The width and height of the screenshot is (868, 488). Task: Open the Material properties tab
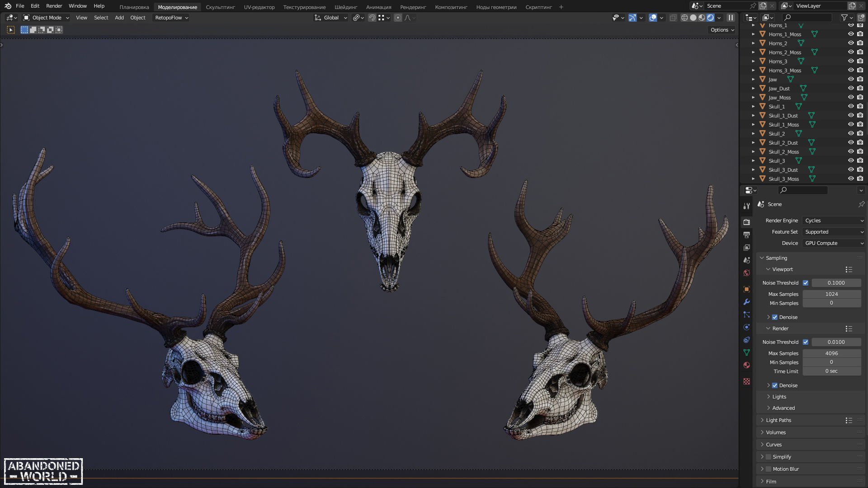[746, 365]
